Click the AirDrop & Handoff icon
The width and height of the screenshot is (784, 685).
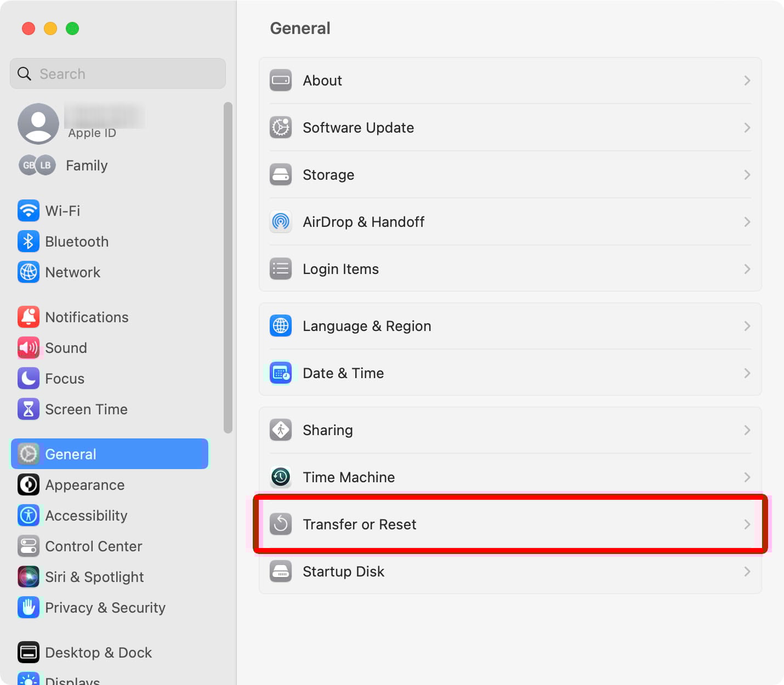[x=281, y=222]
